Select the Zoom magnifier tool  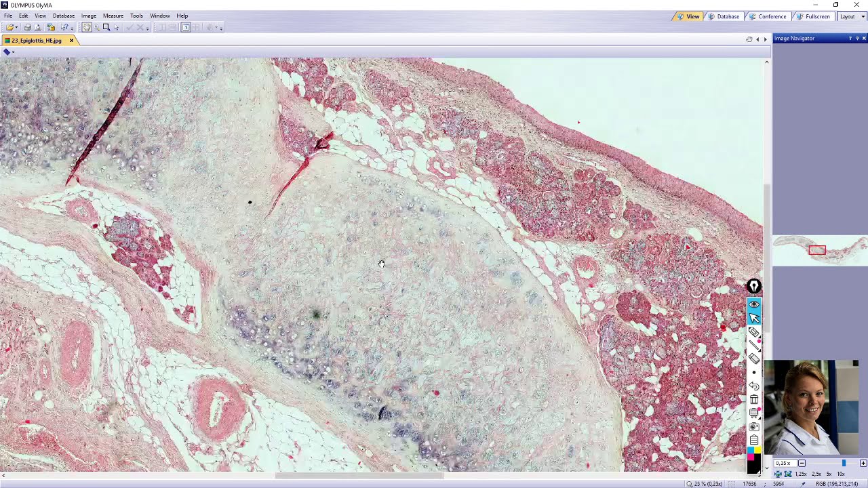coord(97,27)
